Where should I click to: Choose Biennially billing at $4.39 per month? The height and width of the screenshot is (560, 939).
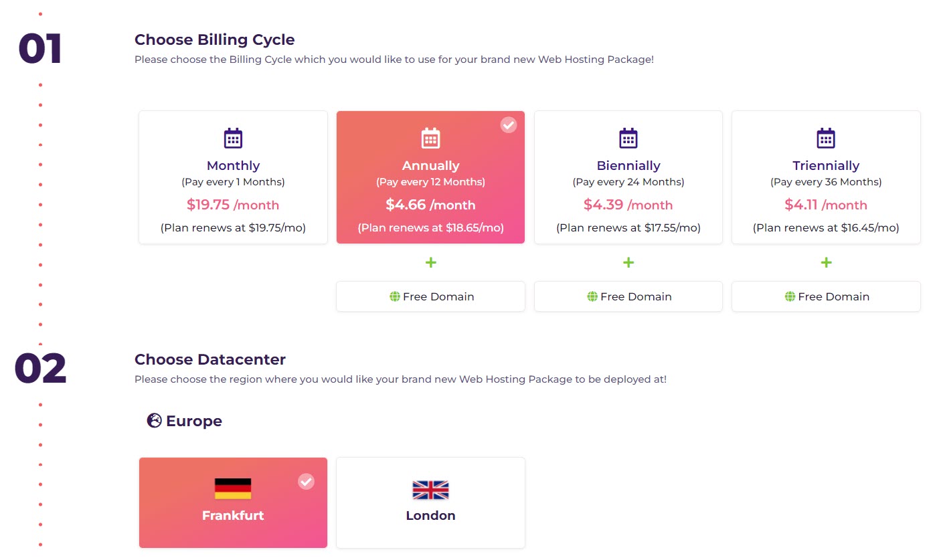click(x=628, y=177)
